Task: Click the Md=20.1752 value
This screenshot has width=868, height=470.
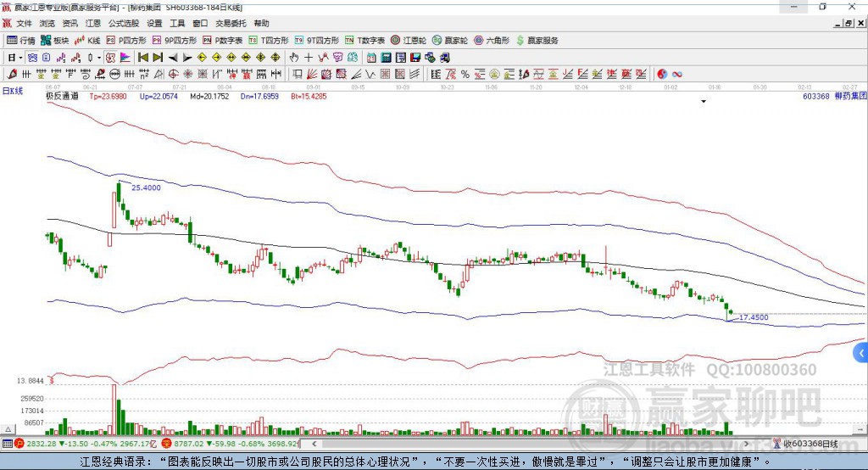Action: 209,96
